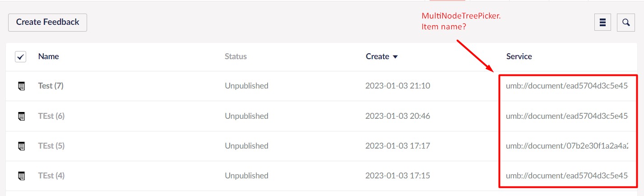644x196 pixels.
Task: Click the document icon beside Test (7)
Action: tap(21, 86)
